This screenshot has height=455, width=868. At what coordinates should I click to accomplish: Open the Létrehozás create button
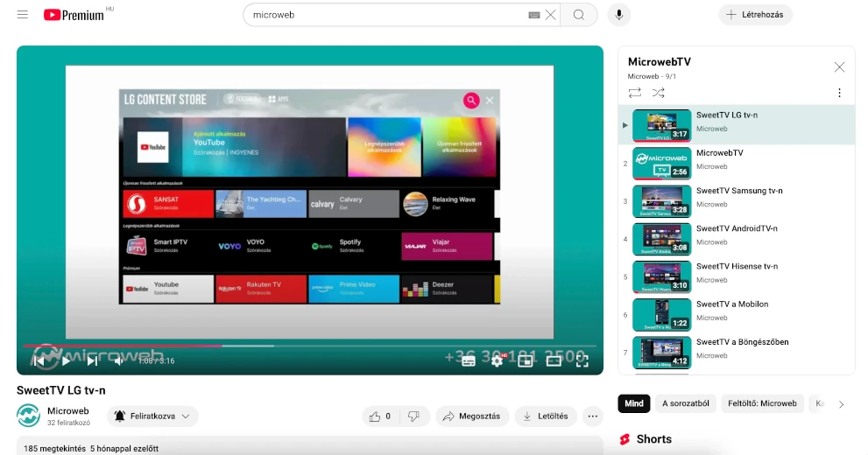pos(755,15)
